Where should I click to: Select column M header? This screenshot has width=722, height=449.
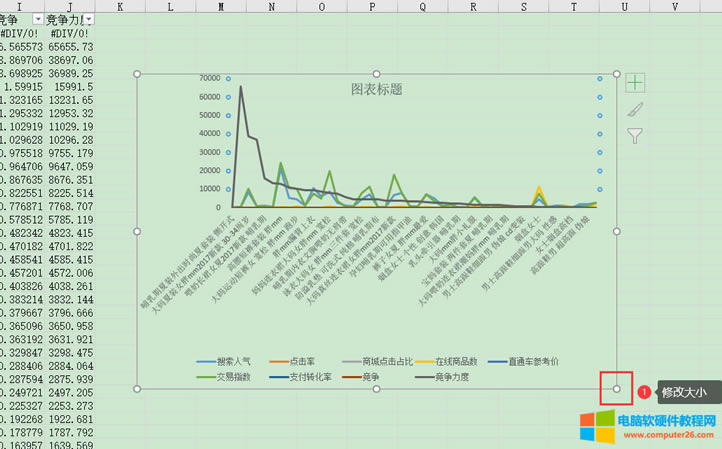coord(220,6)
